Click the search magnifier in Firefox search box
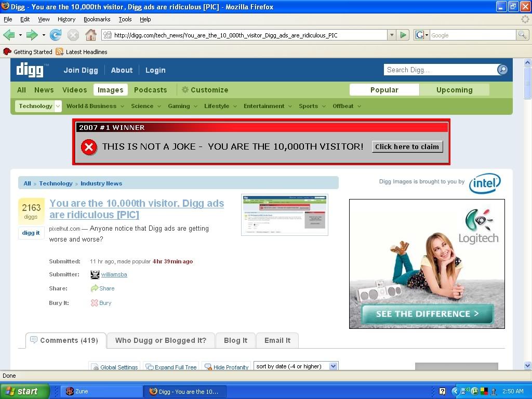Viewport: 532px width, 399px height. coord(522,35)
